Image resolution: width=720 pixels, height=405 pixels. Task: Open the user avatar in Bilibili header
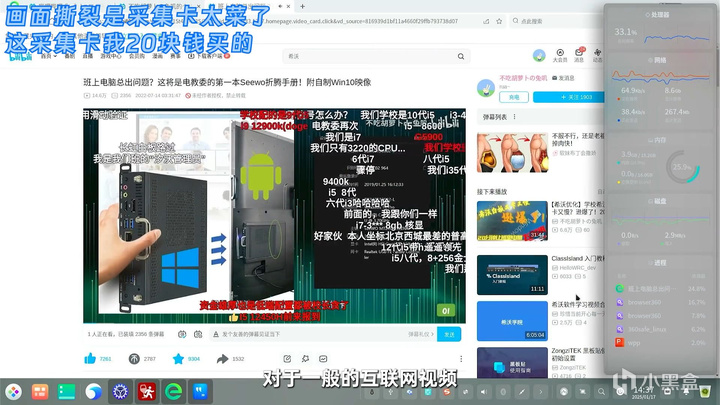point(539,55)
